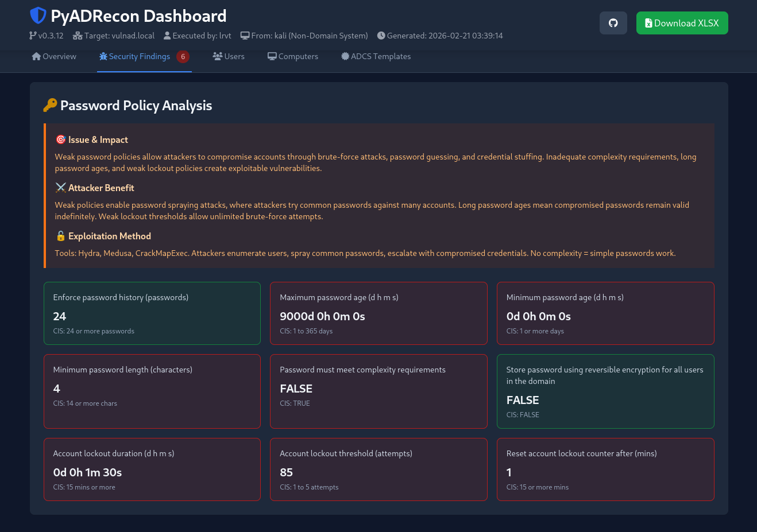
Task: Click the PyADRecon shield logo icon
Action: tap(38, 15)
